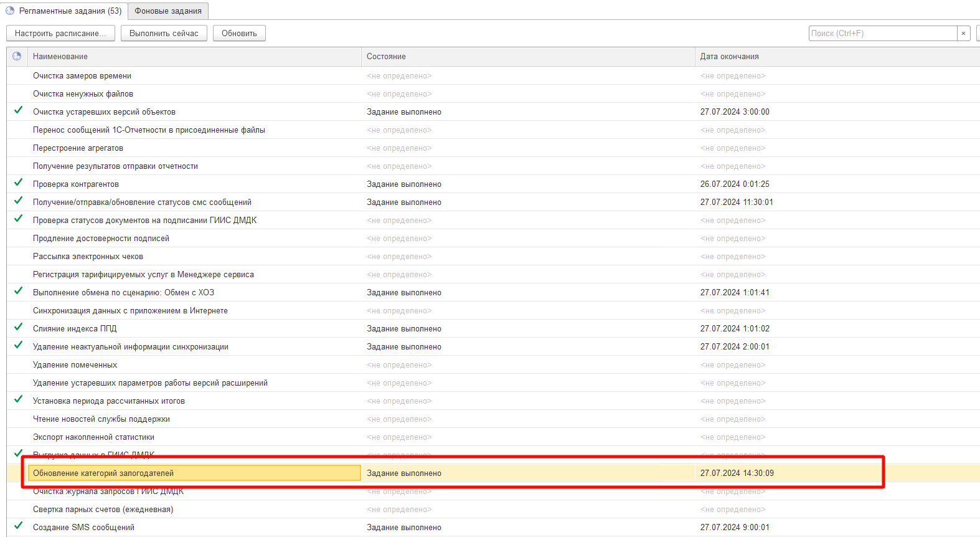Select row Проверка контрагентов
This screenshot has height=537, width=980.
pos(493,184)
